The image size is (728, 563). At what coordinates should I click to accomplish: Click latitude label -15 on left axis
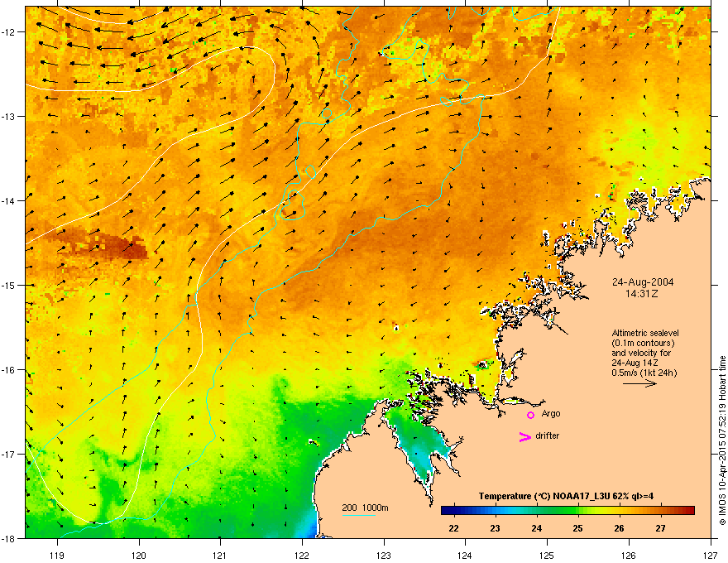coord(9,285)
